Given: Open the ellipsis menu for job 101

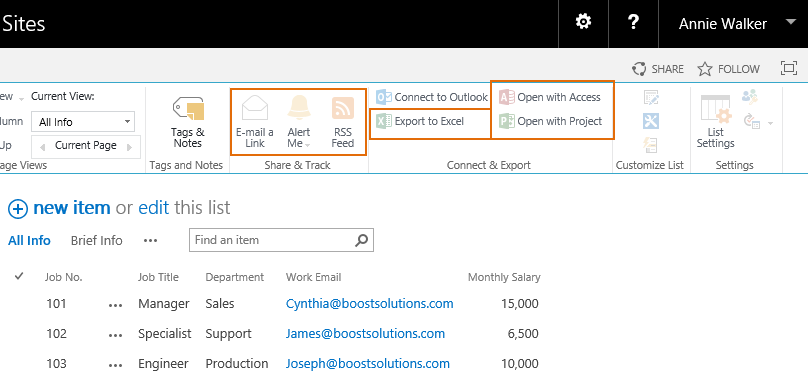Looking at the screenshot, I should [115, 305].
